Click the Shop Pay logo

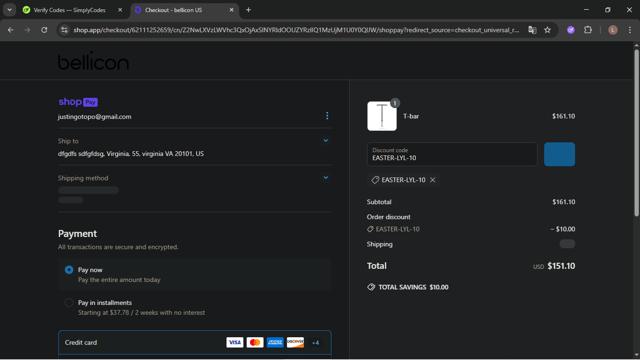click(x=78, y=102)
